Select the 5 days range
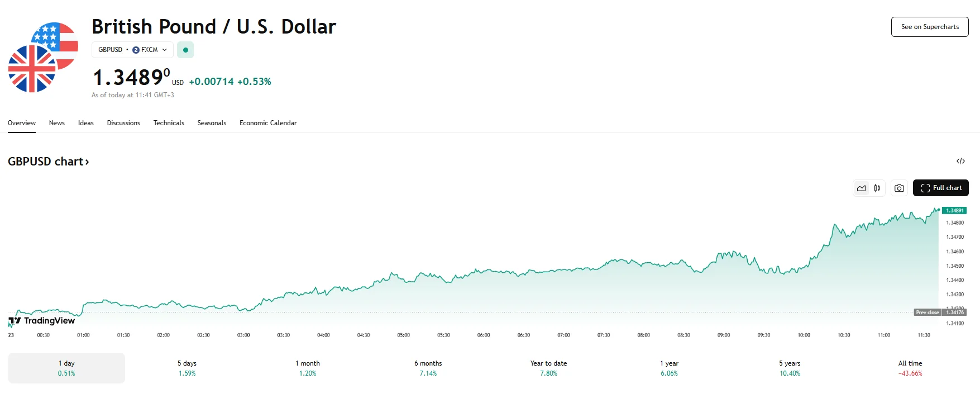Image resolution: width=980 pixels, height=393 pixels. click(187, 368)
